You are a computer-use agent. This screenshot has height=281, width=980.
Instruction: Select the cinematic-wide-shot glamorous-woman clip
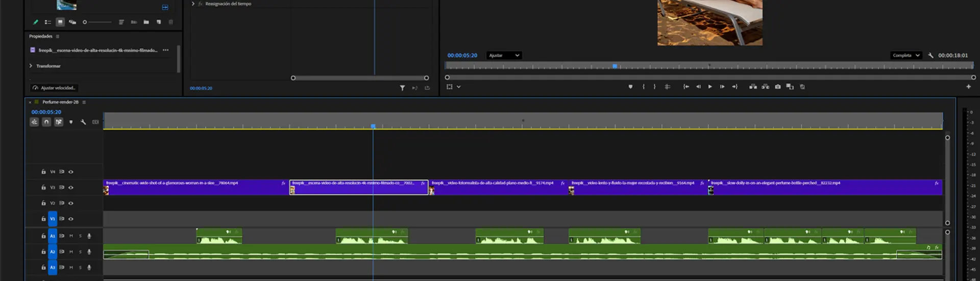pyautogui.click(x=196, y=187)
